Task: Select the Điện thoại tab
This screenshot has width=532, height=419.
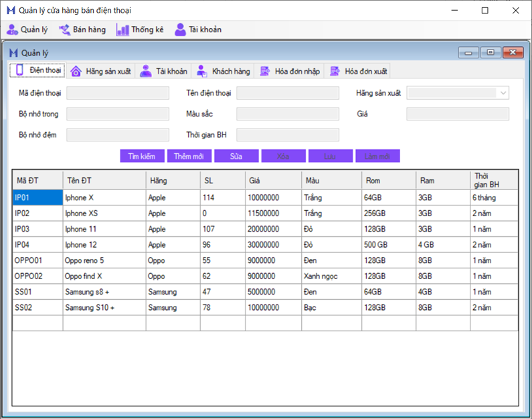Action: pos(37,70)
